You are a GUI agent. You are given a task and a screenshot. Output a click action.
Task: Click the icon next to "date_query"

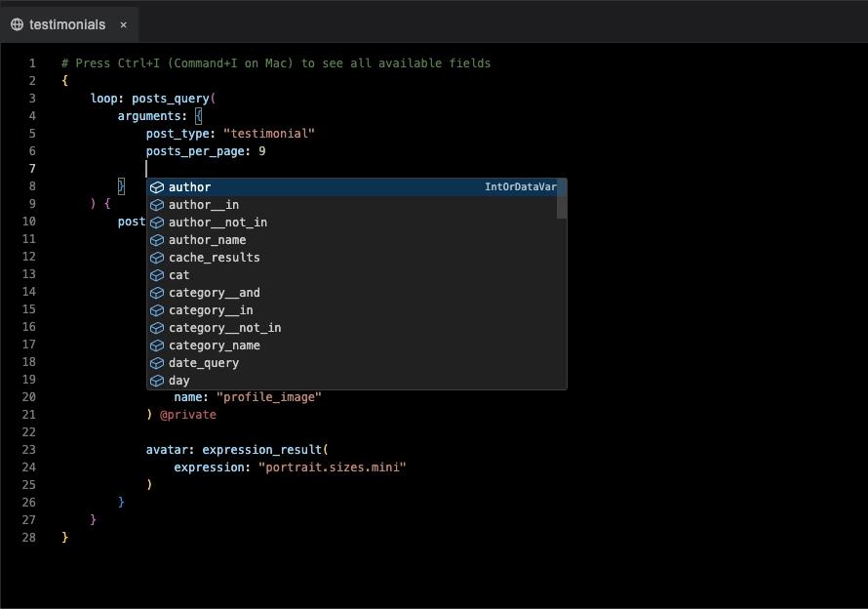pyautogui.click(x=157, y=363)
